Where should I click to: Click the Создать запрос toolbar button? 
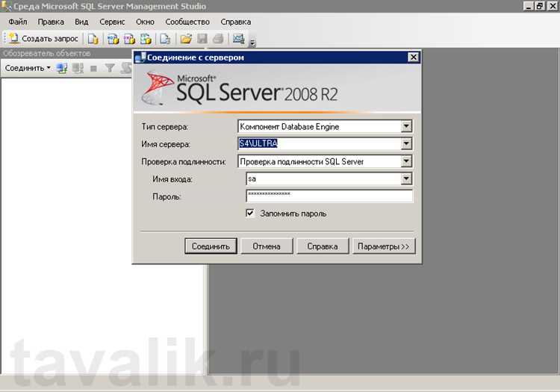43,39
